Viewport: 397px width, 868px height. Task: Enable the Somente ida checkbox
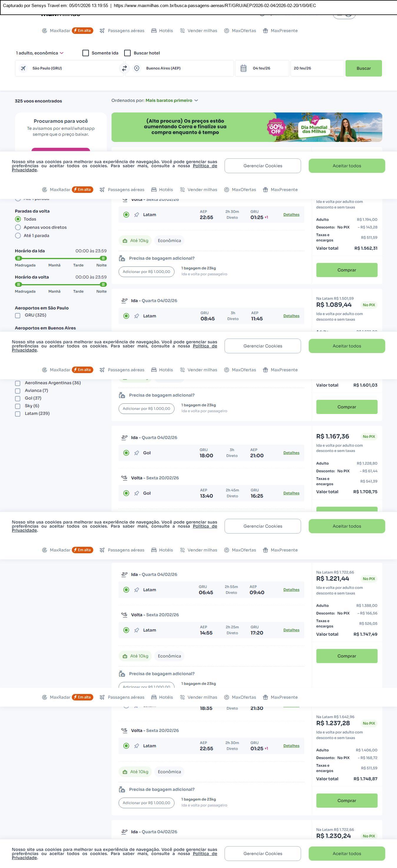(x=86, y=53)
